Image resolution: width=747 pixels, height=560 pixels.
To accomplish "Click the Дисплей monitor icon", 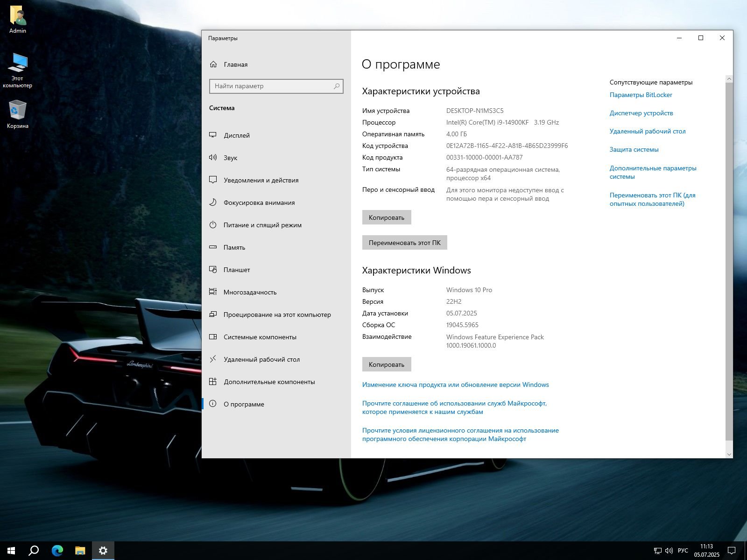I will click(x=213, y=135).
